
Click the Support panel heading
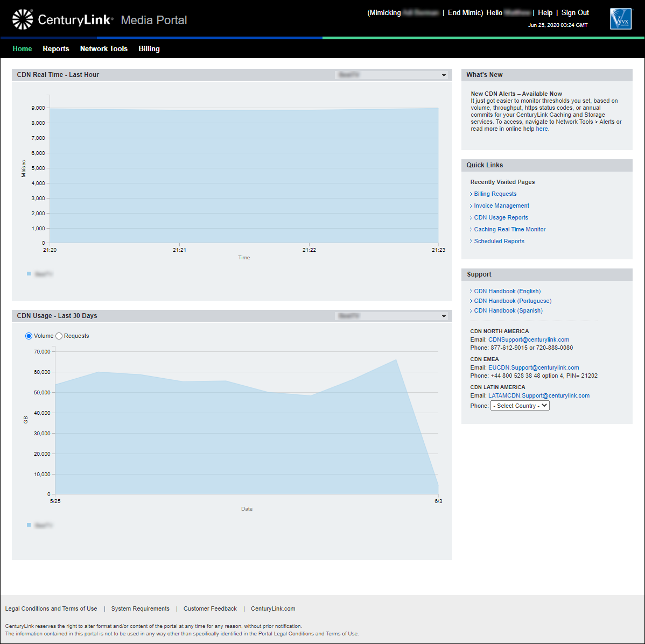point(479,274)
